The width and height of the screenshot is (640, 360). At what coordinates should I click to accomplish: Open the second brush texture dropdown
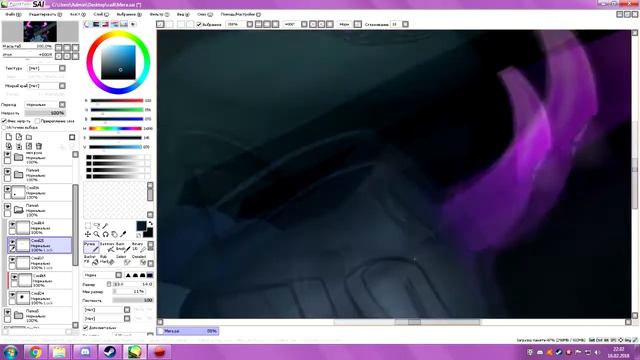(x=127, y=318)
